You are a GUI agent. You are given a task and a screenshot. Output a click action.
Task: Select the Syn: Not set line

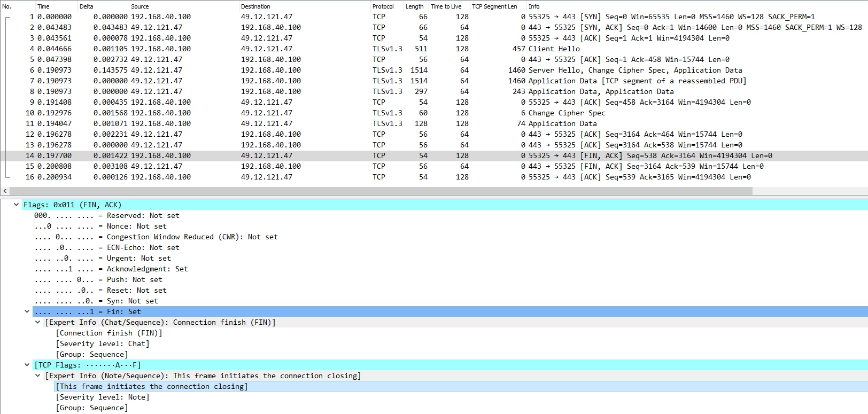pyautogui.click(x=96, y=301)
